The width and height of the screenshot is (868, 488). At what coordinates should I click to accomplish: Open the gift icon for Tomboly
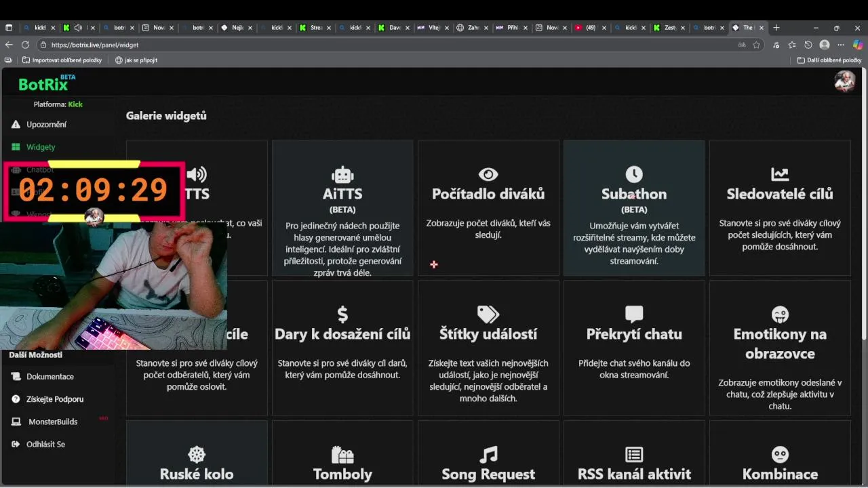coord(342,454)
